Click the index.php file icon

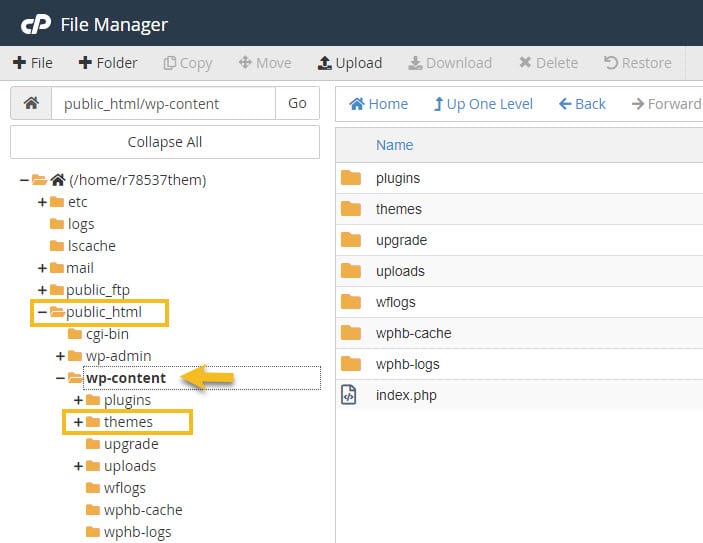coord(348,395)
